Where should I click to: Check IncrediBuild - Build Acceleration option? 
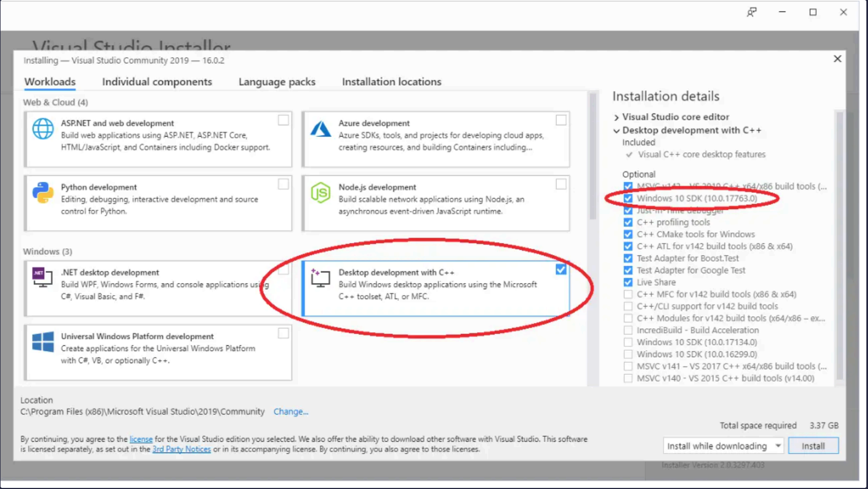click(x=628, y=330)
